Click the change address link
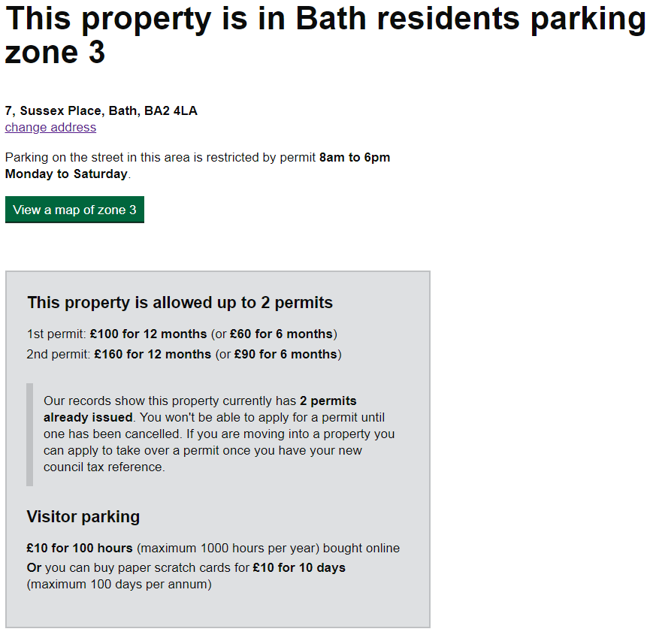Screen dimensions: 650x644 tap(50, 127)
